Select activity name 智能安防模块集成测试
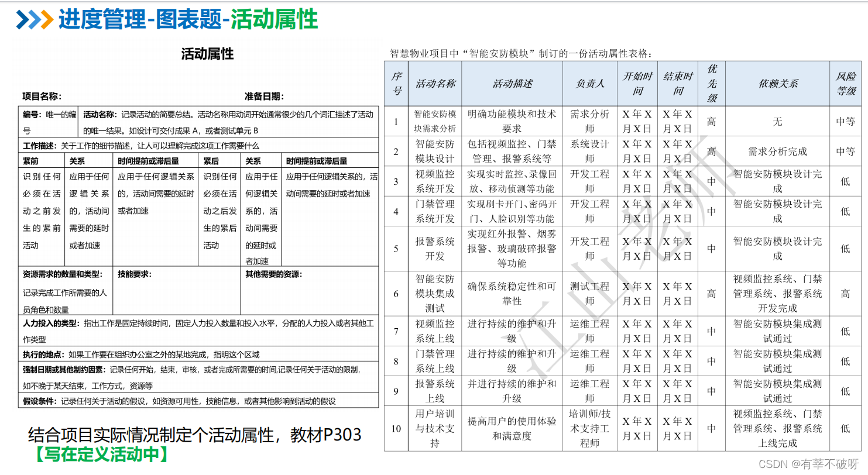 click(x=435, y=294)
